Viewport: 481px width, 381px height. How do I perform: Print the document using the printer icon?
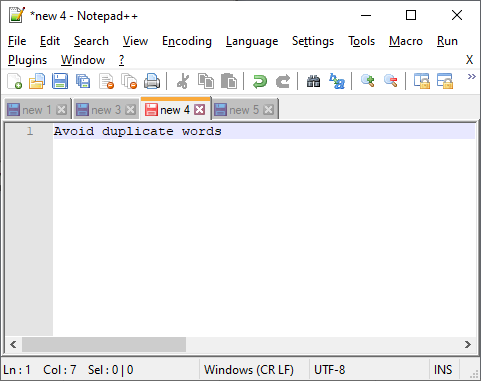(x=152, y=81)
